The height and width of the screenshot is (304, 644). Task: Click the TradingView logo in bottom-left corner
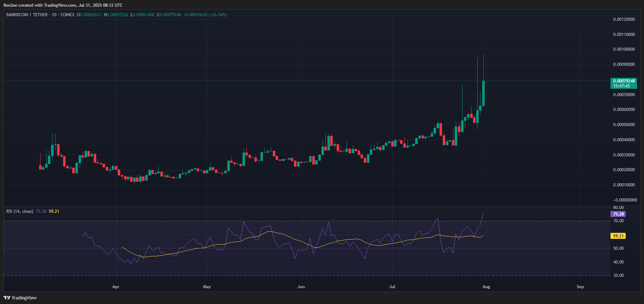tap(20, 298)
